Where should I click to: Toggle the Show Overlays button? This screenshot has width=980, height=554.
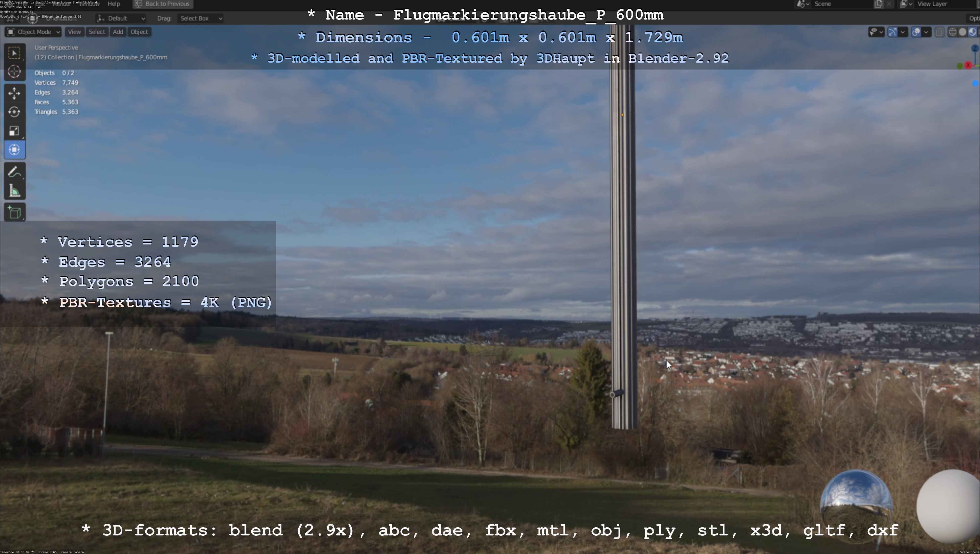point(916,32)
